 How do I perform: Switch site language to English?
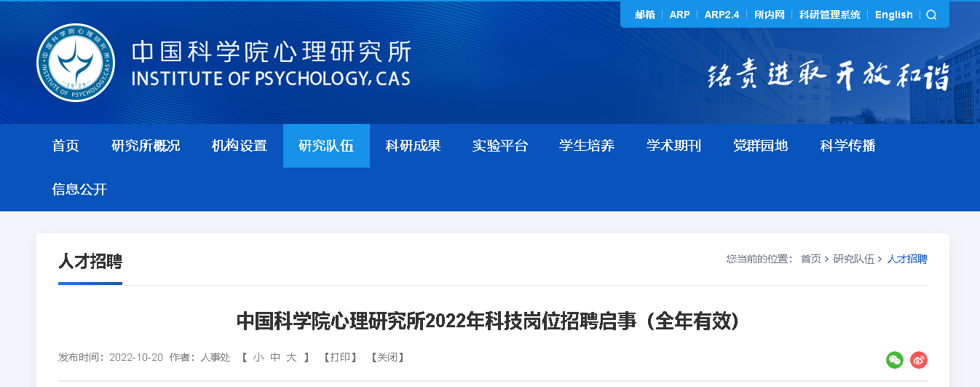tap(893, 15)
